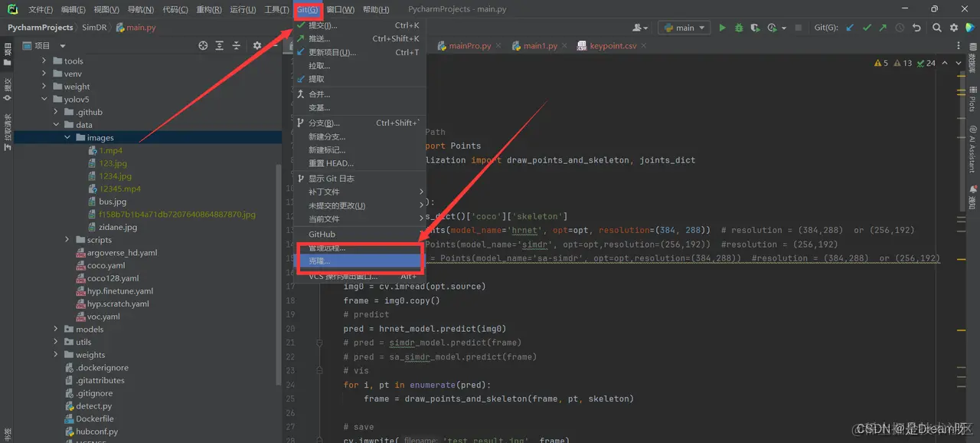Expand the scripts folder
This screenshot has width=980, height=443.
[67, 240]
